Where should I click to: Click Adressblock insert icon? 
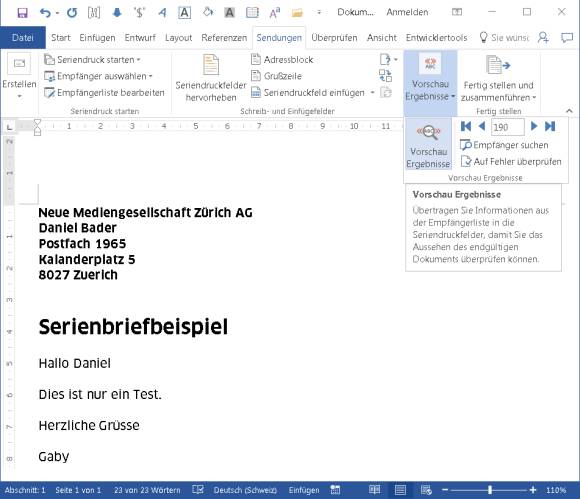coord(282,60)
